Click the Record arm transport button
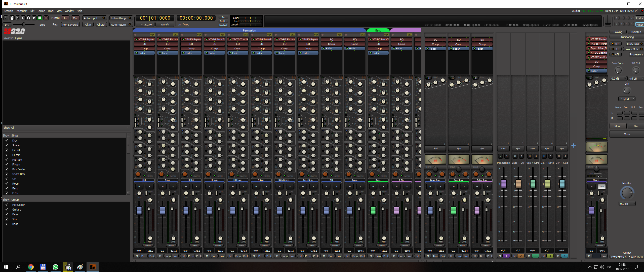Viewport: 644px width, 272px height. point(46,18)
